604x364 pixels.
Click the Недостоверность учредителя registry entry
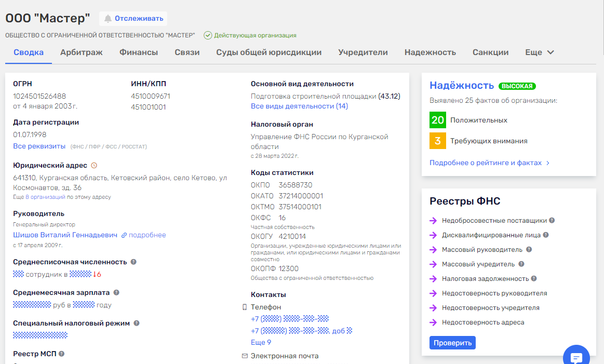point(490,308)
